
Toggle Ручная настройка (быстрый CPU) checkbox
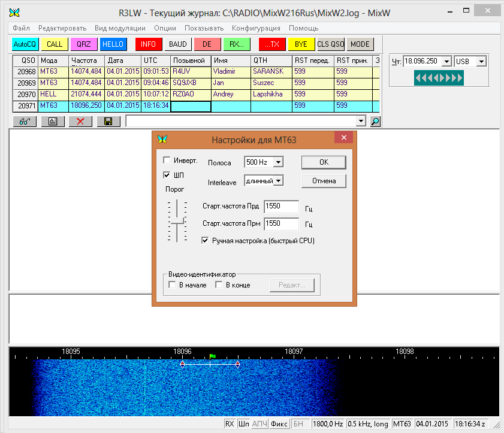[206, 240]
